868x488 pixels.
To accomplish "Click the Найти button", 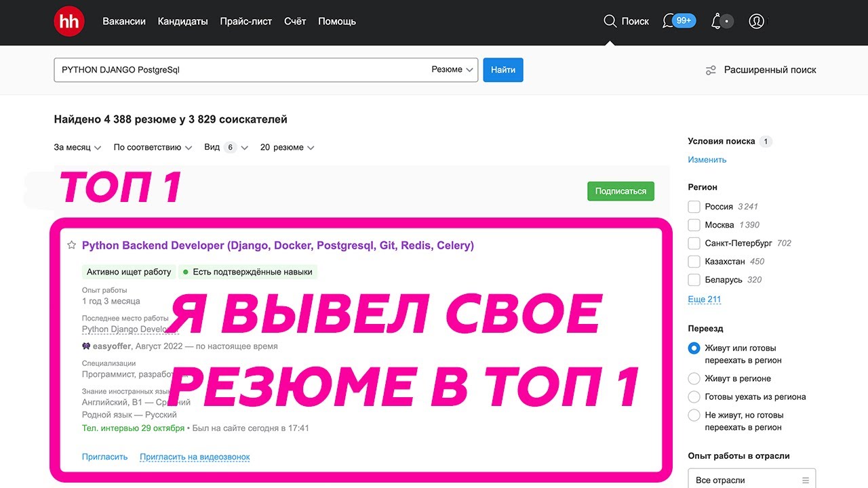I will tap(503, 70).
